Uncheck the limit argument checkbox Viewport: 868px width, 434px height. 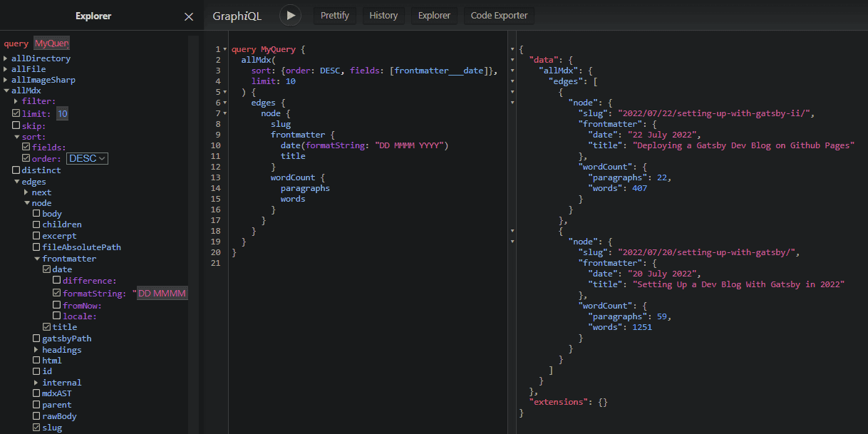tap(16, 113)
